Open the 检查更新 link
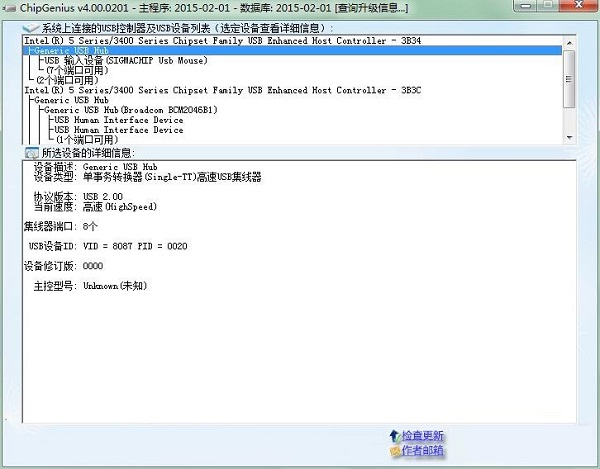This screenshot has height=469, width=600. click(x=422, y=436)
